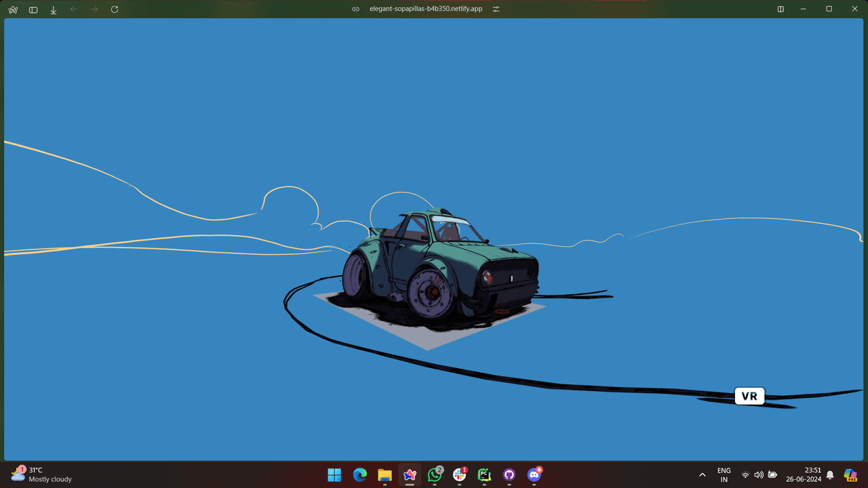Open the downloads icon in title bar
The image size is (868, 488).
coord(54,9)
